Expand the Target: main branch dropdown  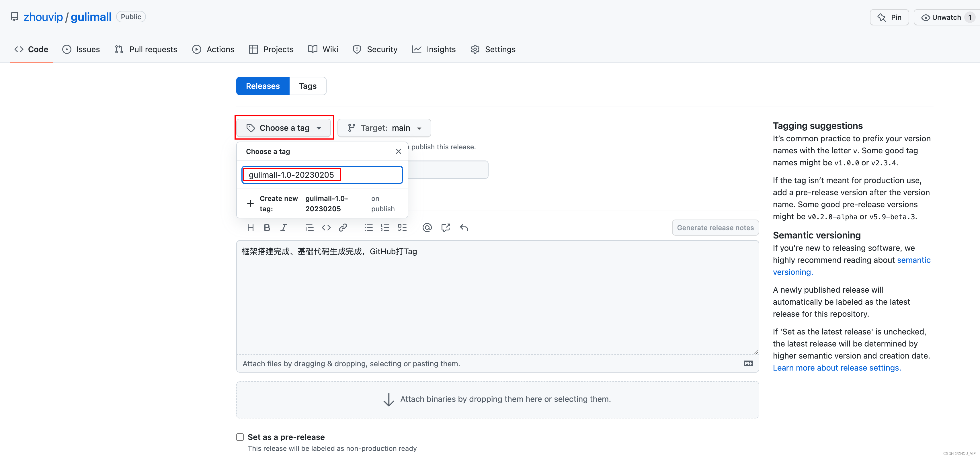(x=384, y=128)
